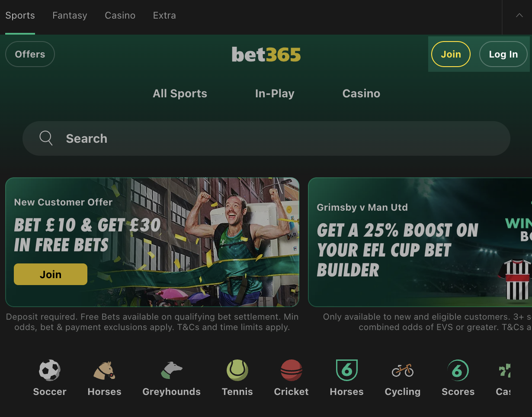The width and height of the screenshot is (532, 417).
Task: Open the top Casino tab
Action: pyautogui.click(x=120, y=16)
